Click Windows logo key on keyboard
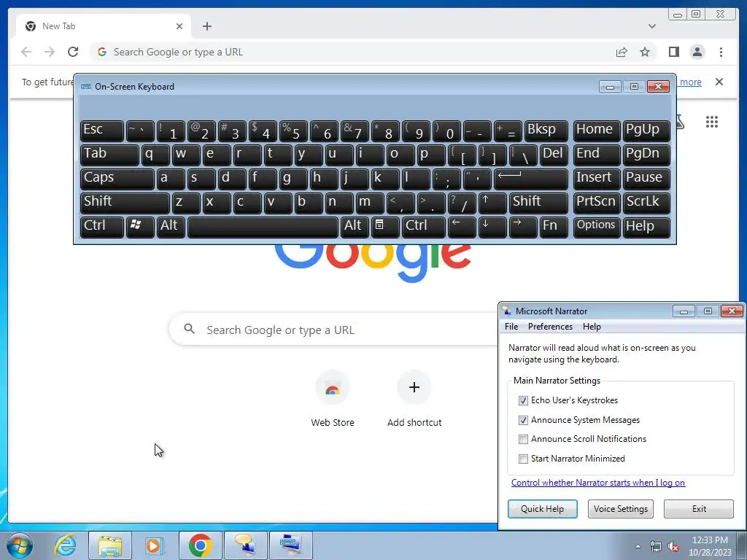Screen dimensions: 747x560 point(139,227)
